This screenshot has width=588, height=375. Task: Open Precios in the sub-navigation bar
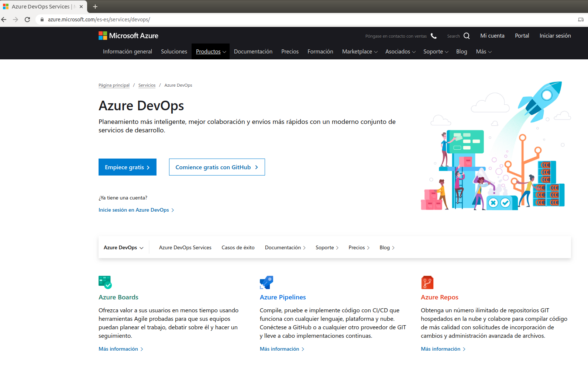pyautogui.click(x=359, y=248)
